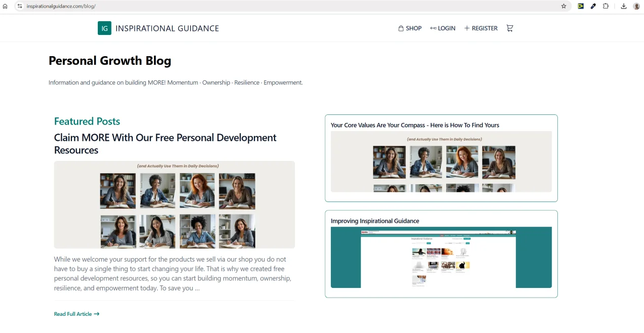
Task: Click the browser home icon
Action: pos(5,6)
